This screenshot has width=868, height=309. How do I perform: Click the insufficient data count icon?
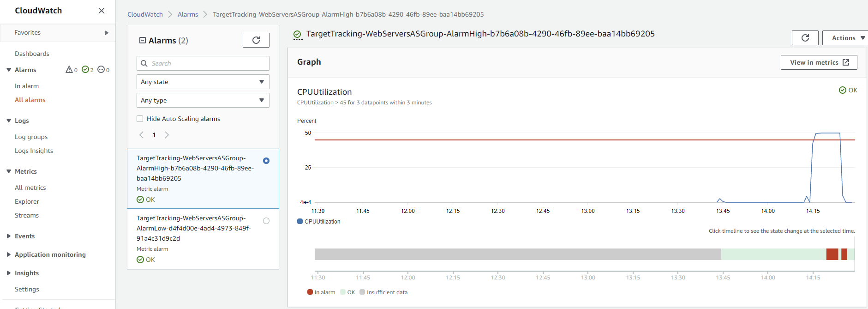click(101, 70)
